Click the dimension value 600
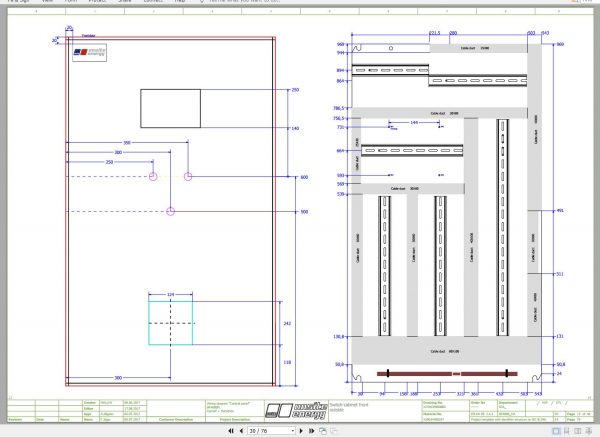This screenshot has width=600, height=437. point(304,177)
